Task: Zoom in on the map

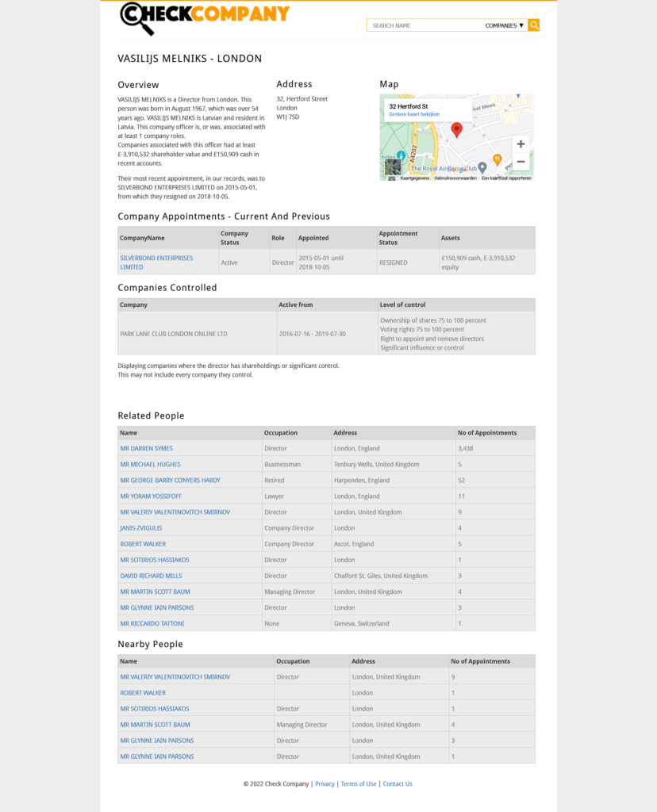Action: 521,144
